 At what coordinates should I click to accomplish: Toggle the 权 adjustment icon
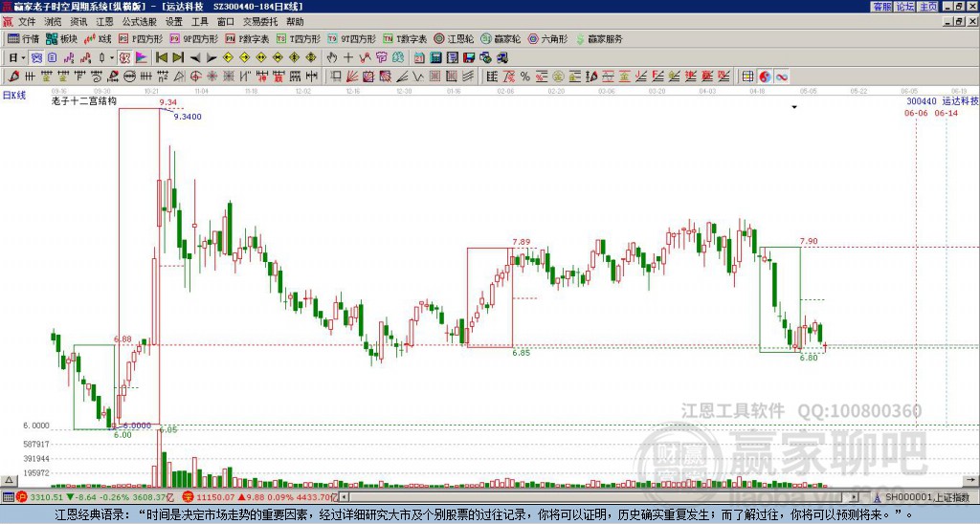(124, 58)
